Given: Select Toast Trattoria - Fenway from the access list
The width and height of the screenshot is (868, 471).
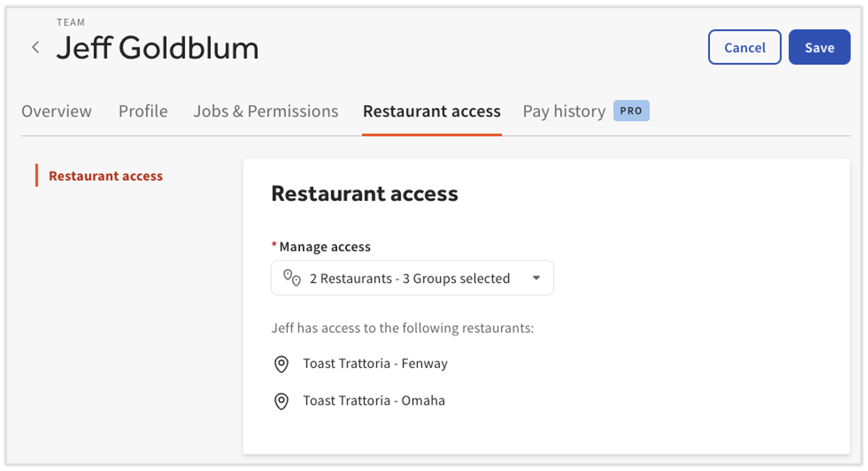Looking at the screenshot, I should click(374, 364).
